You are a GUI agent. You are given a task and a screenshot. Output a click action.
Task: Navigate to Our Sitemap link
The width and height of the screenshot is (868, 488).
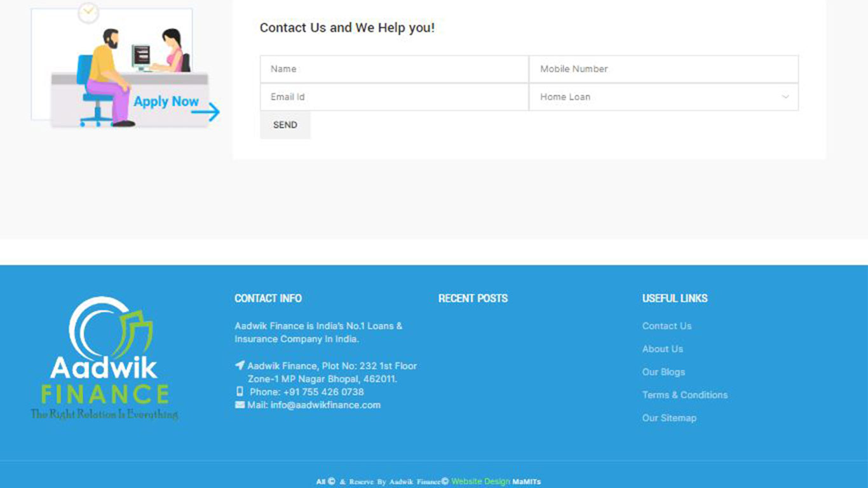(669, 418)
